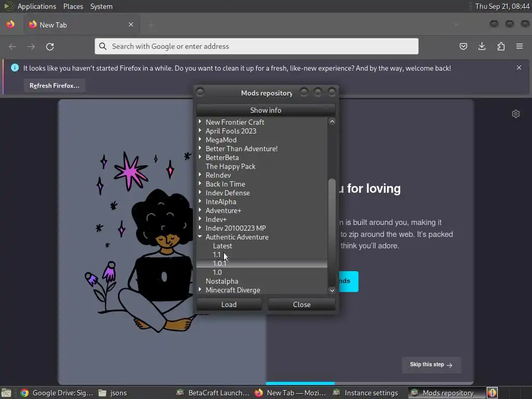Expand the Indev 20100223 MP node
The width and height of the screenshot is (532, 399).
pos(200,228)
